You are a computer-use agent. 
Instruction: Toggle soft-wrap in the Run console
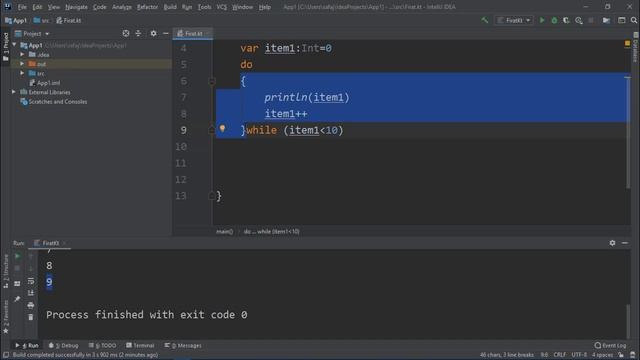(31, 281)
